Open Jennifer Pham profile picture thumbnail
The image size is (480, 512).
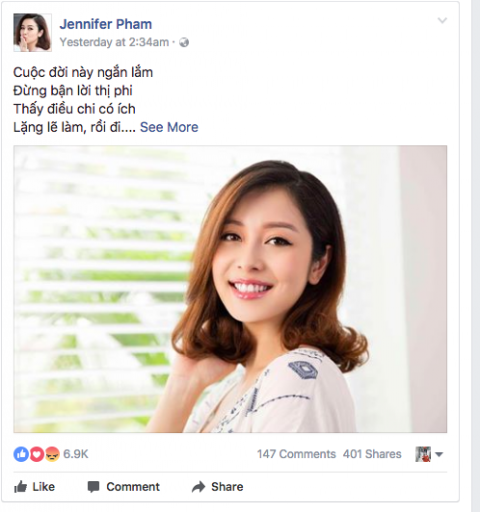coord(32,32)
